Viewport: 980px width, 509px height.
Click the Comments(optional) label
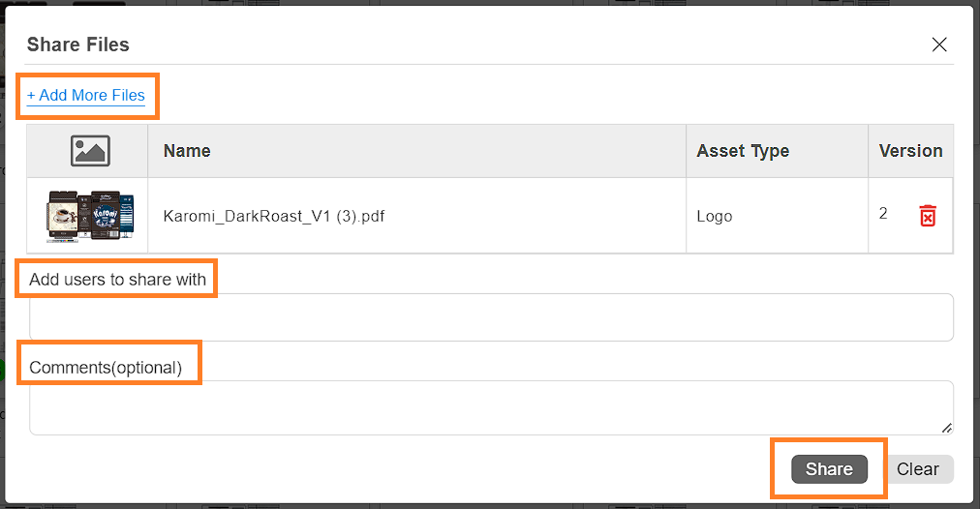(x=106, y=367)
